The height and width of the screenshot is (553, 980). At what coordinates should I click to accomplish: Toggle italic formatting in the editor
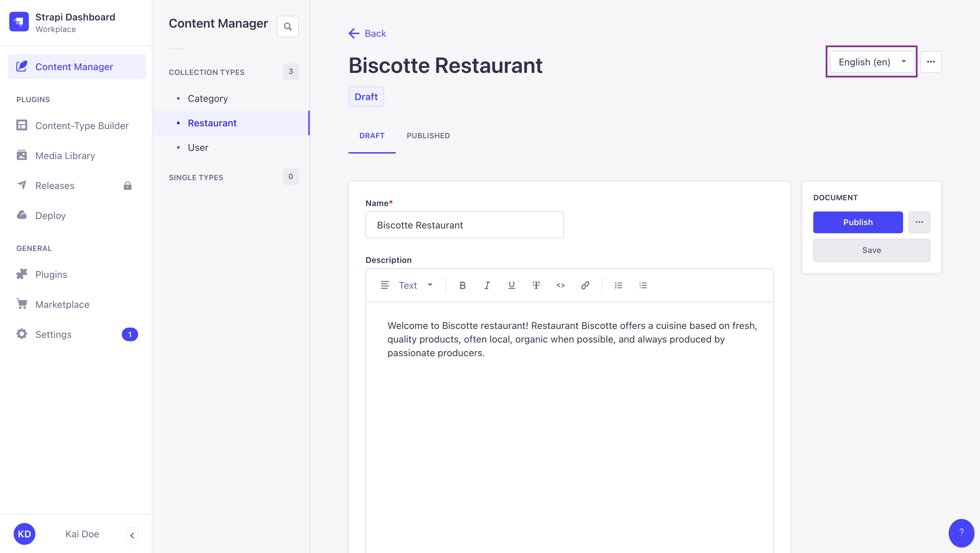point(487,285)
